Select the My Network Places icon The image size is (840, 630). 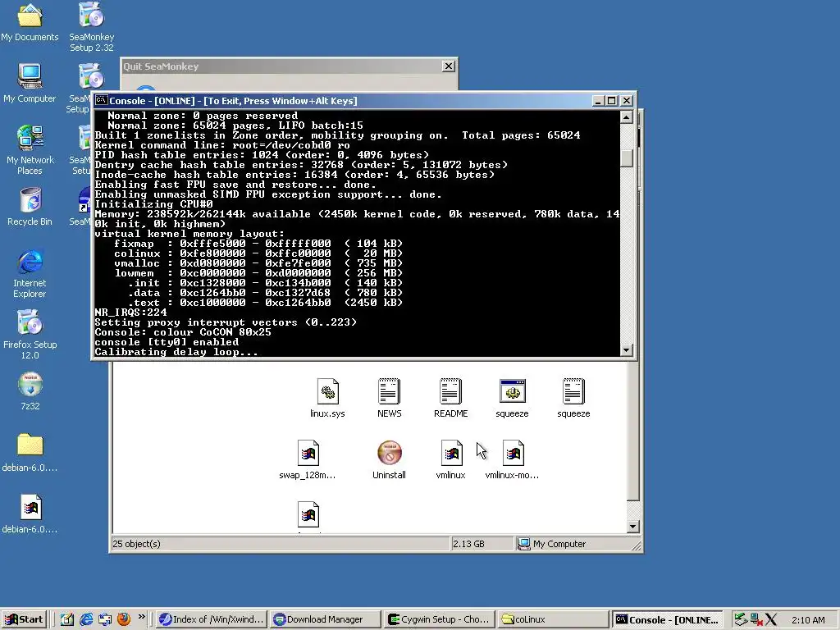30,150
